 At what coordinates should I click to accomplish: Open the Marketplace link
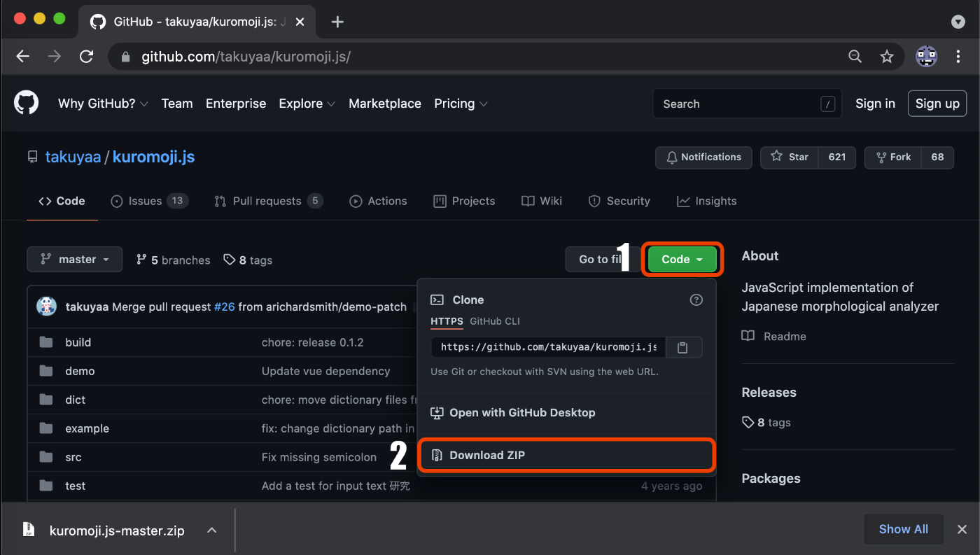click(x=385, y=104)
